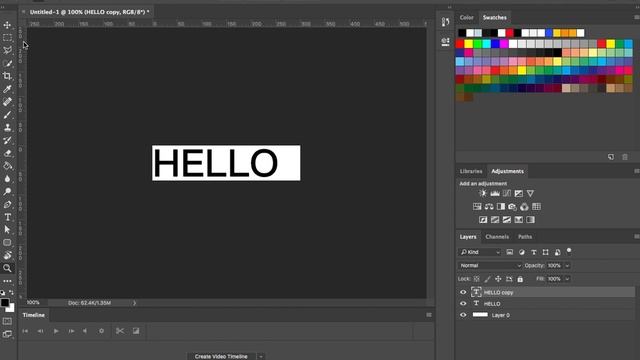Select the Rectangular Marquee tool

click(x=7, y=38)
